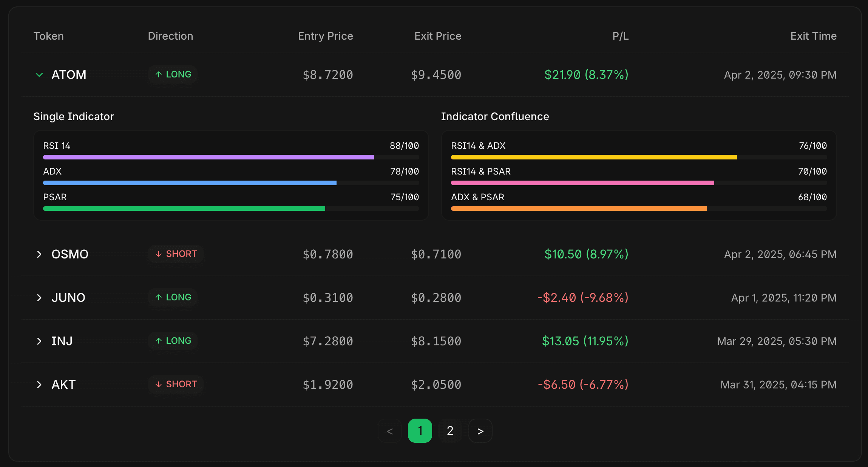Viewport: 868px width, 467px height.
Task: Click the RSI14 & ADX score 76/100
Action: point(813,146)
